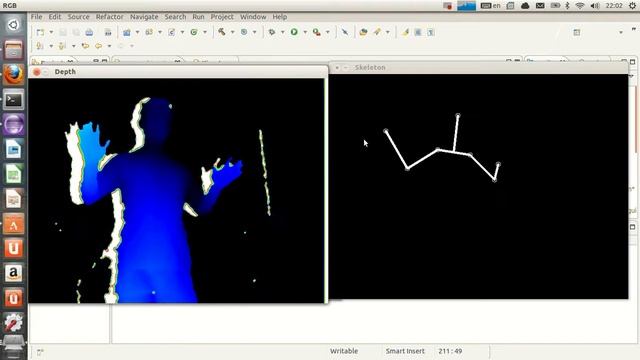The height and width of the screenshot is (360, 640).
Task: Expand the New C++ Project dropdown arrow
Action: click(x=137, y=32)
